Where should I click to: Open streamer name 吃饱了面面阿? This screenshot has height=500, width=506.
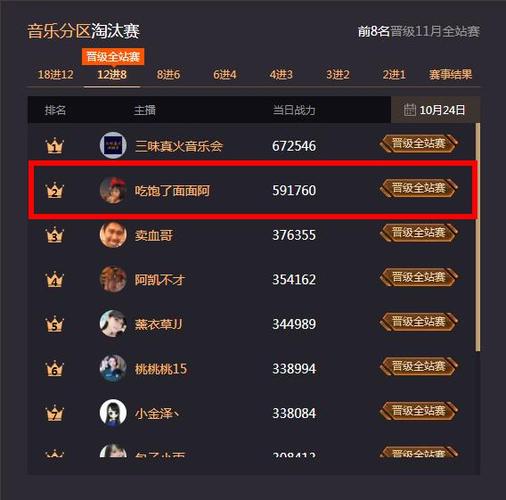click(172, 191)
